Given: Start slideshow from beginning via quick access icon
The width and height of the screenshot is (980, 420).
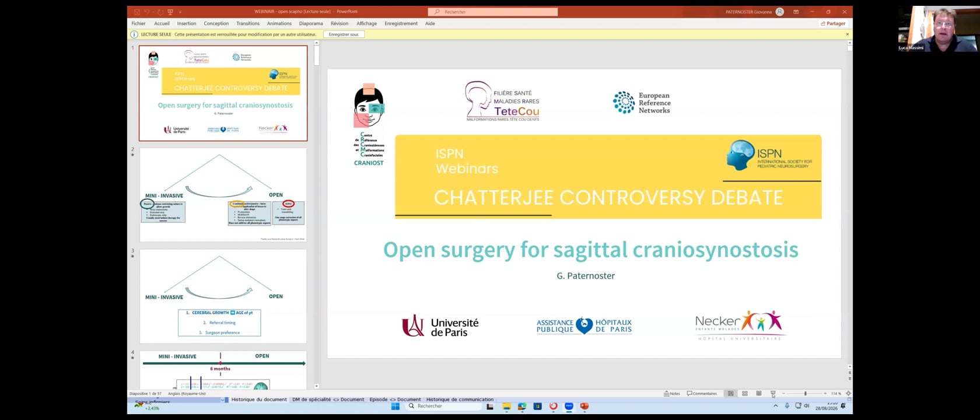Looking at the screenshot, I should coord(170,12).
